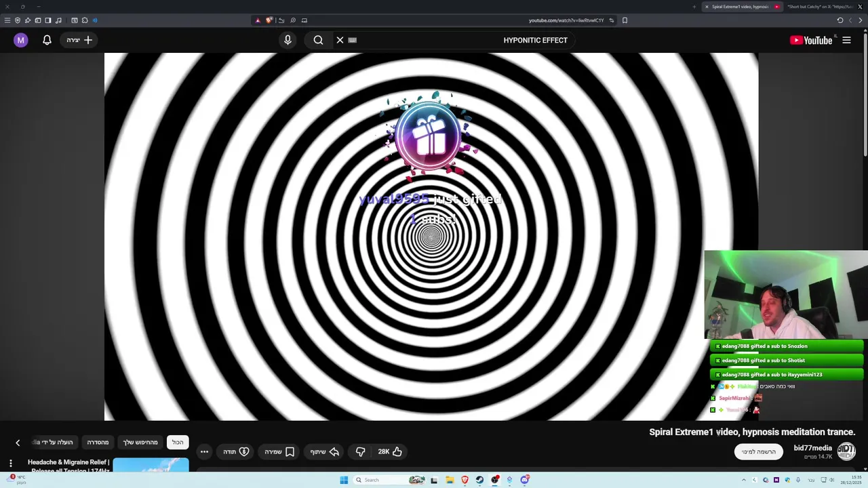Image resolution: width=868 pixels, height=488 pixels.
Task: Click the spiral video player
Action: (431, 237)
